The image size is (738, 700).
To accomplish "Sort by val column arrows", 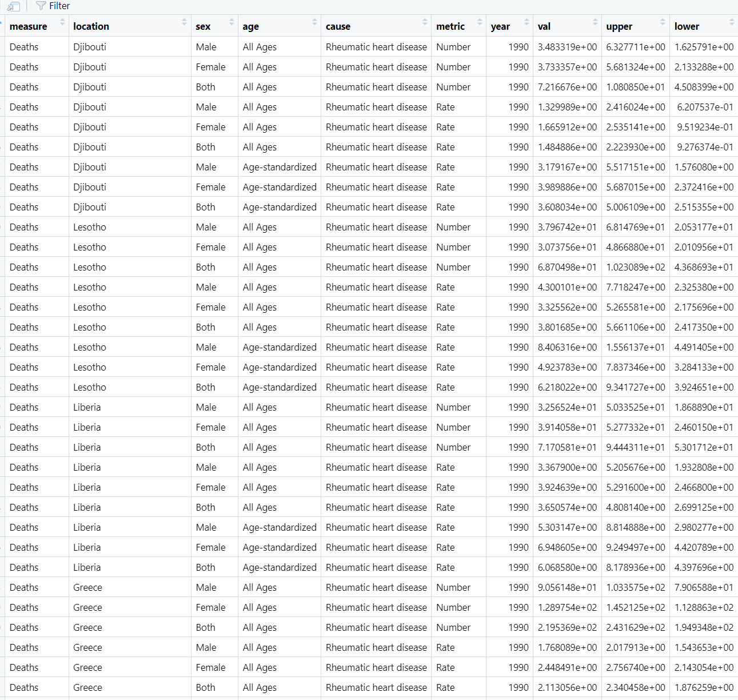I will [595, 22].
